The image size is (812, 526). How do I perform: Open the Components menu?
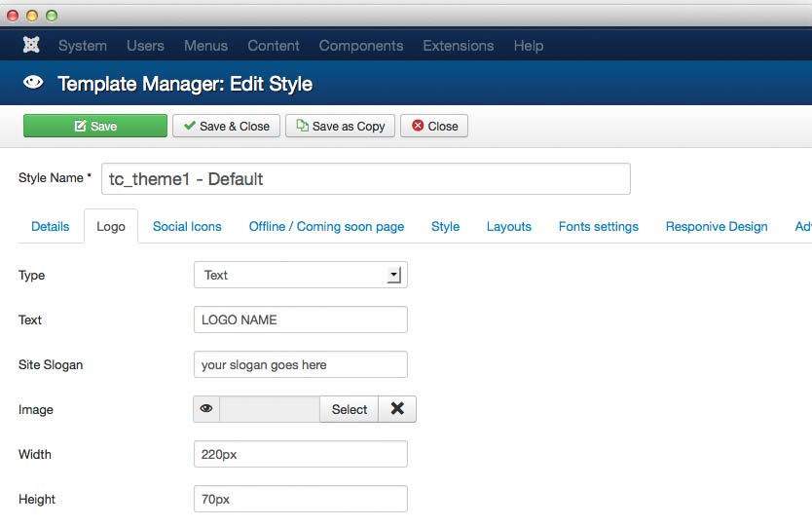click(x=360, y=46)
